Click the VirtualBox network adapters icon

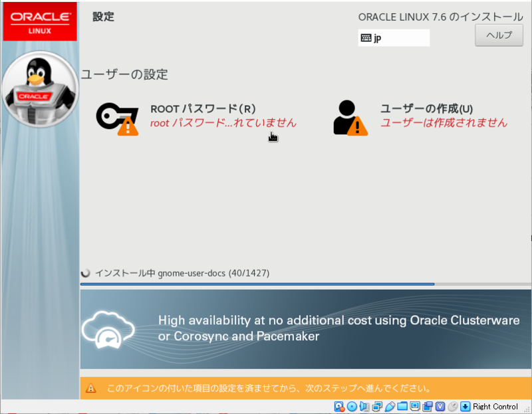(x=377, y=406)
